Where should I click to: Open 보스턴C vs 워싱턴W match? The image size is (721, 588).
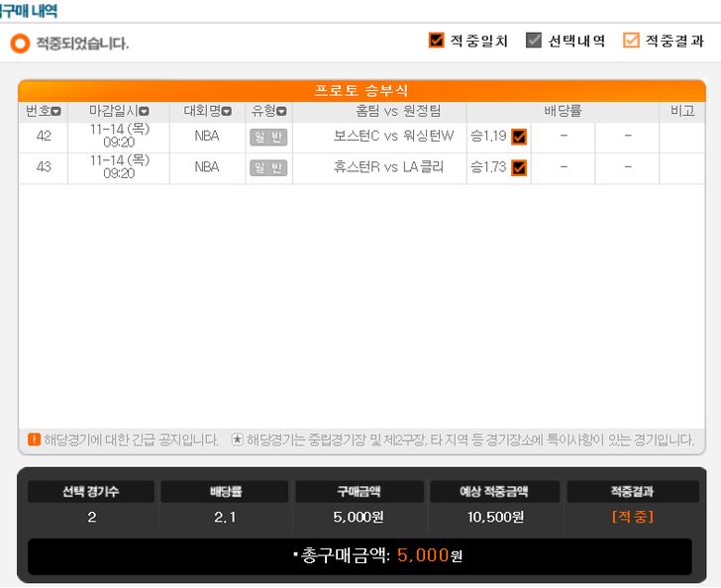pos(393,136)
